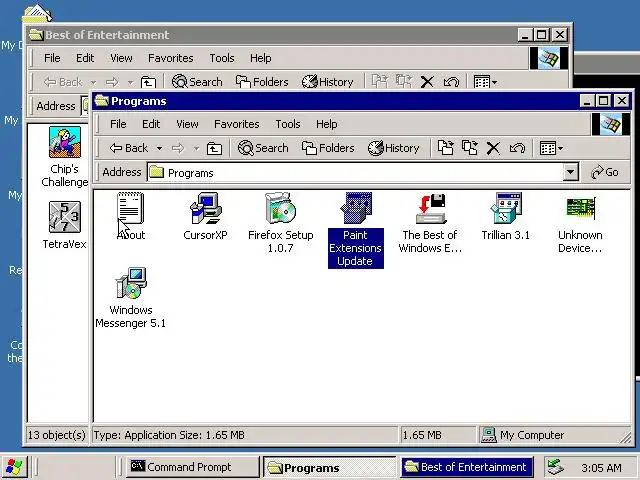Screen dimensions: 640x480
Task: Open Help menu in Best of Entertainment window
Action: point(260,58)
